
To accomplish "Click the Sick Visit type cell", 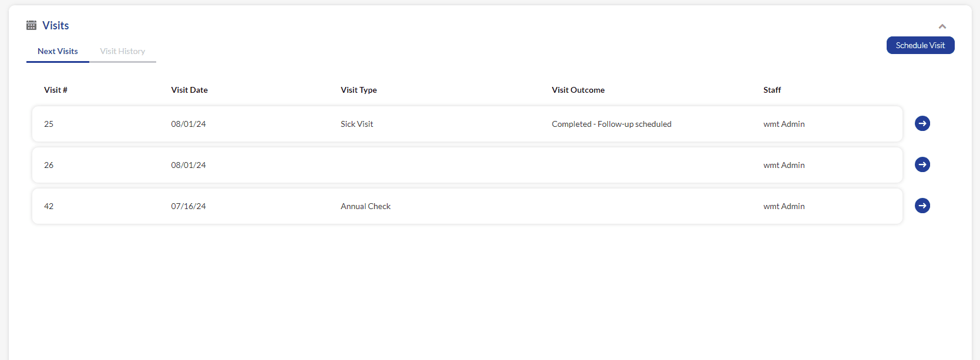I will [357, 124].
